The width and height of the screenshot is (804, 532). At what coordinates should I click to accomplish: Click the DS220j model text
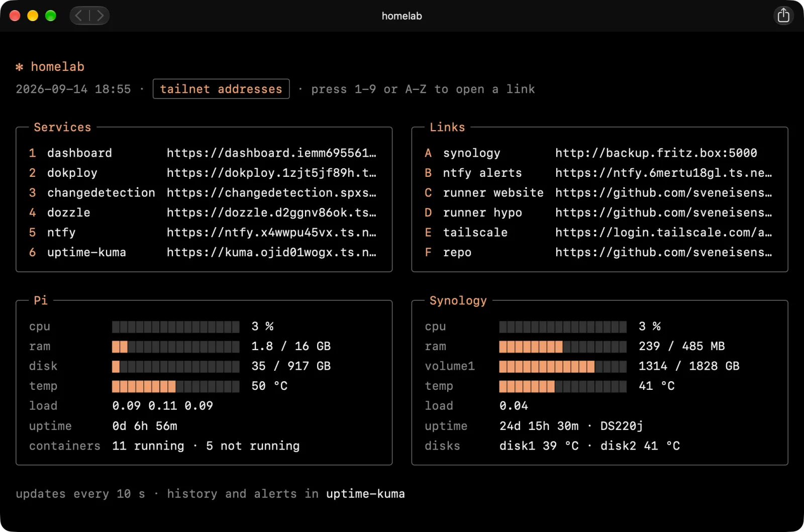click(x=622, y=426)
